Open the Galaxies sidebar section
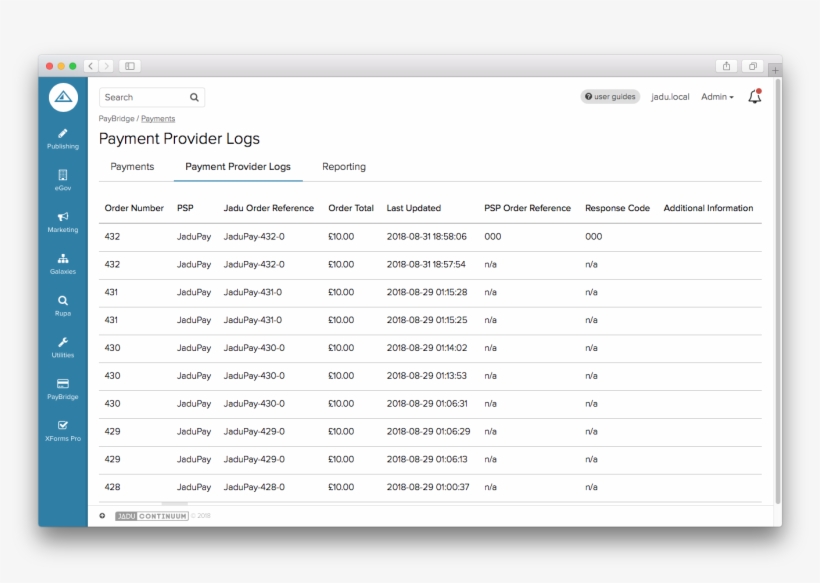This screenshot has width=820, height=583. click(x=63, y=264)
